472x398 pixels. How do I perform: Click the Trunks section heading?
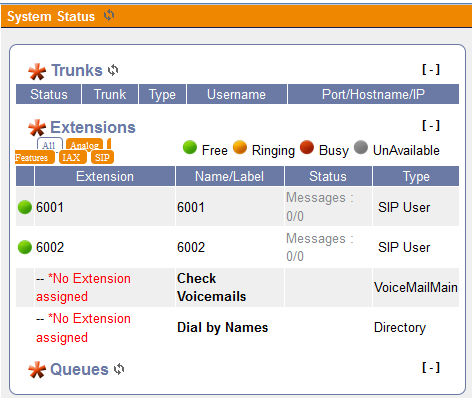(77, 70)
